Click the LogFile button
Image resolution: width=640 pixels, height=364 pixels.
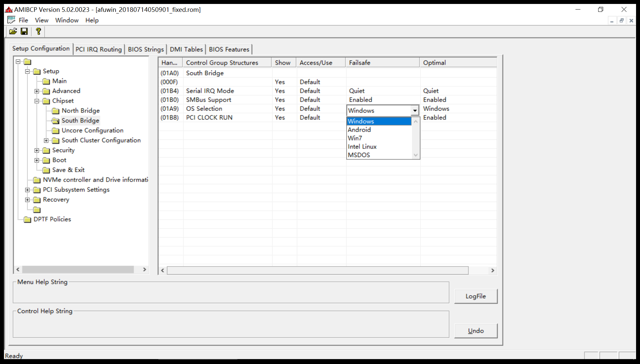tap(476, 296)
